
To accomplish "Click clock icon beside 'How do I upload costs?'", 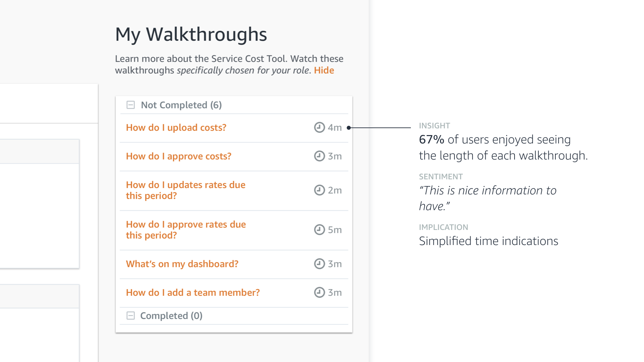I will [x=319, y=127].
